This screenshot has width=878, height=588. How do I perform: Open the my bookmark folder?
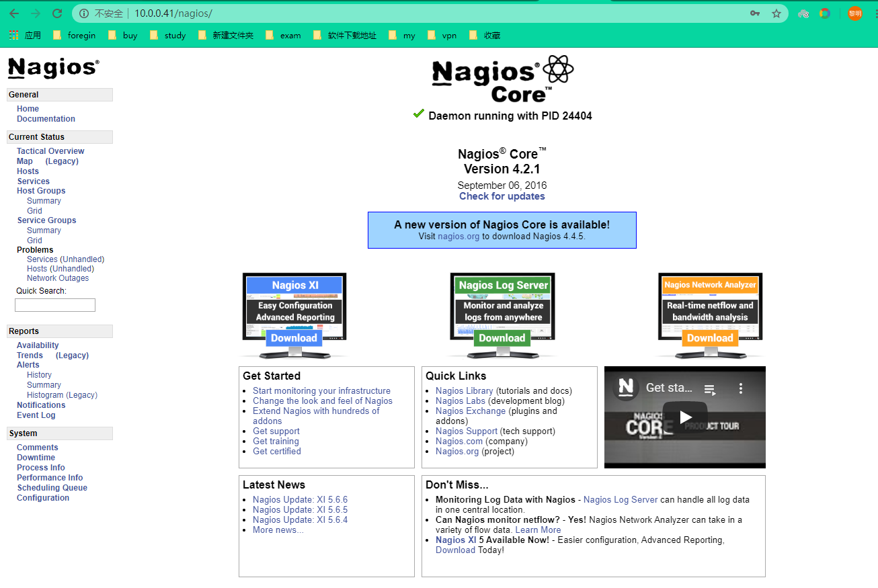402,35
